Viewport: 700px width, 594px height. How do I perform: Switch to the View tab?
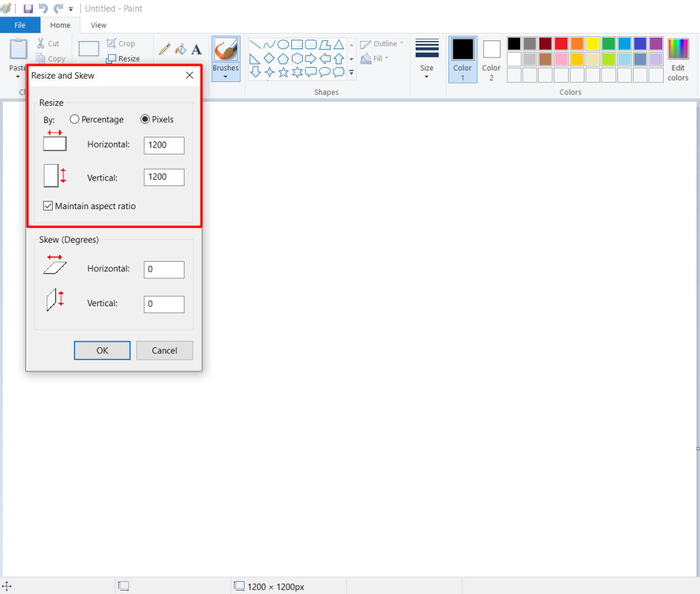pos(98,25)
